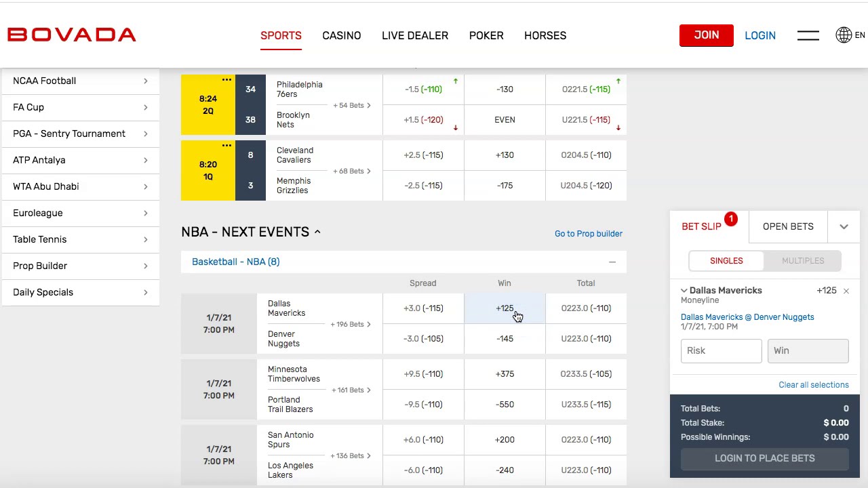Select 76ers -1.5 (-110) spread

[x=423, y=89]
